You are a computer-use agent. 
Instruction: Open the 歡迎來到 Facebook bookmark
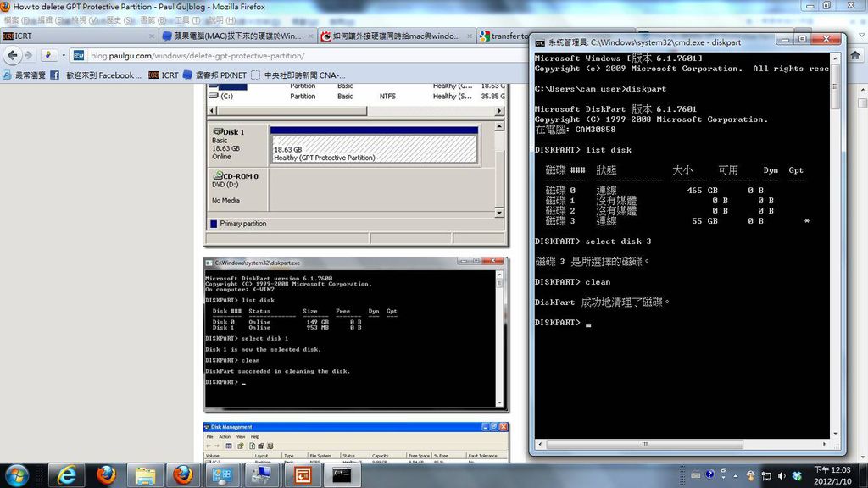[x=96, y=75]
